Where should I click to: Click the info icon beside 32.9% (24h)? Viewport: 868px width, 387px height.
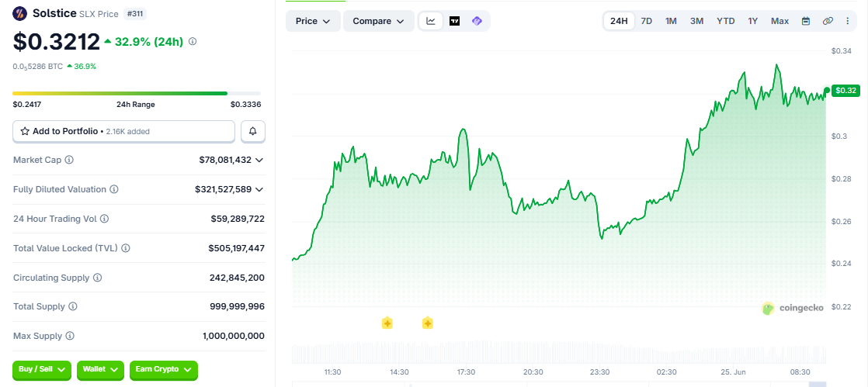point(193,41)
